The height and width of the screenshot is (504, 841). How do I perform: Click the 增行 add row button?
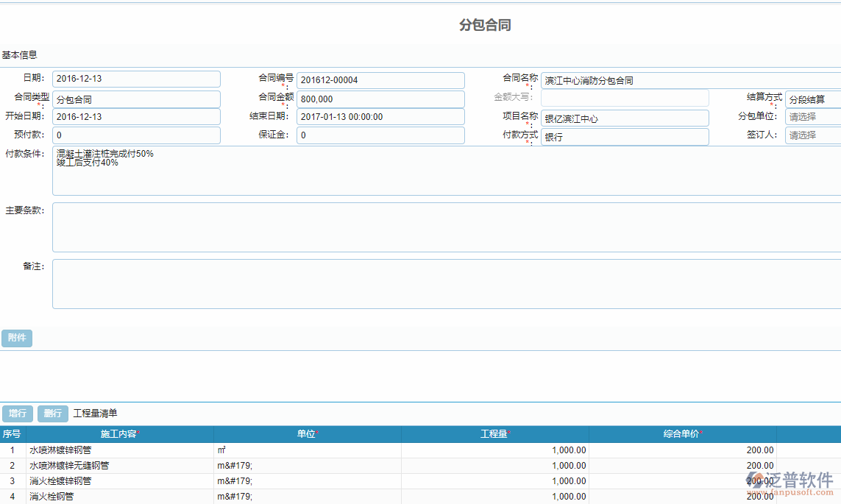(17, 414)
